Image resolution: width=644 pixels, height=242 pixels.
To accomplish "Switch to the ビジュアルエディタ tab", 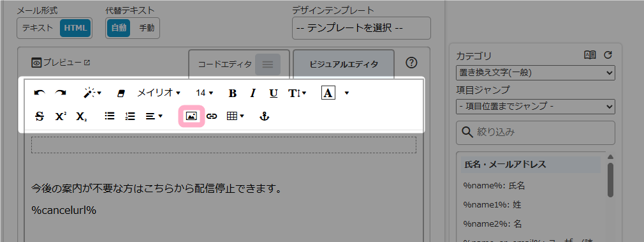I will pos(343,64).
